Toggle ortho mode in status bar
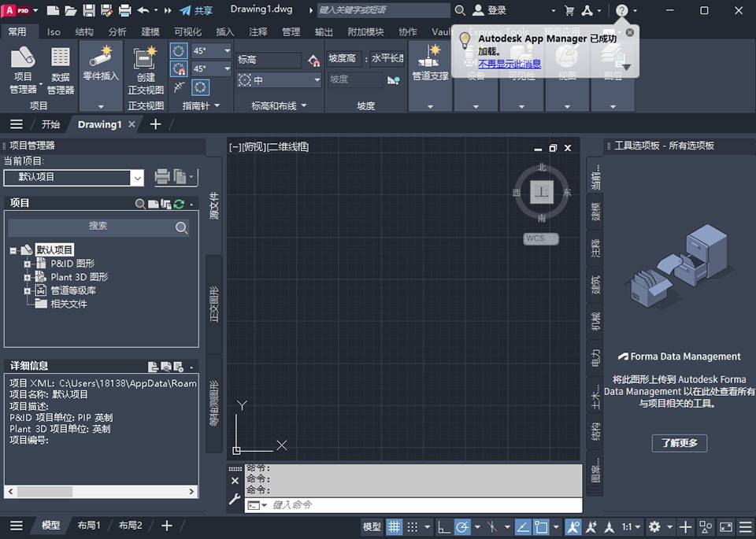The height and width of the screenshot is (539, 756). tap(443, 526)
